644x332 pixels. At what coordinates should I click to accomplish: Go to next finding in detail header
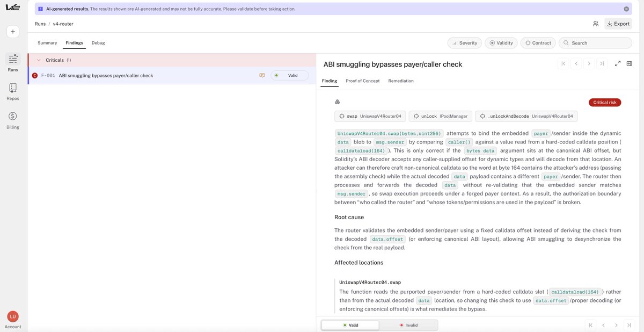(x=589, y=63)
